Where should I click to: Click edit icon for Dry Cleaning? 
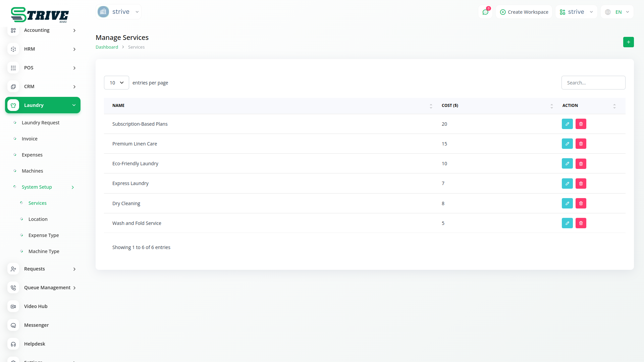pyautogui.click(x=567, y=203)
